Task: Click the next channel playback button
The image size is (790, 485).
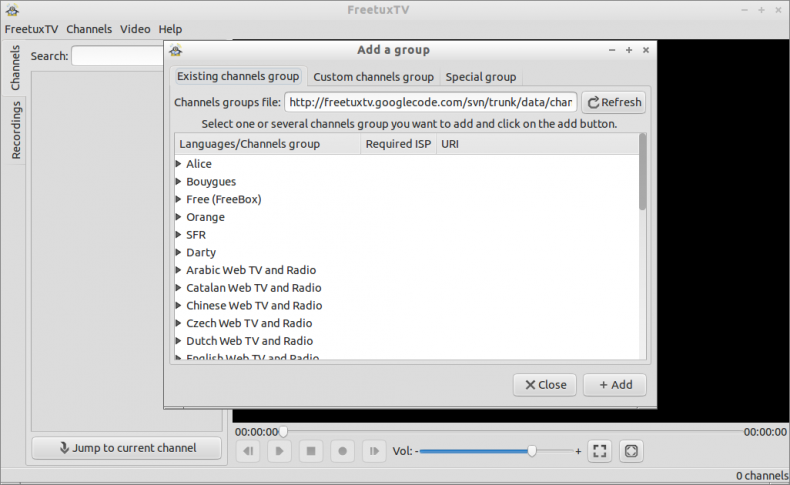Action: click(373, 451)
